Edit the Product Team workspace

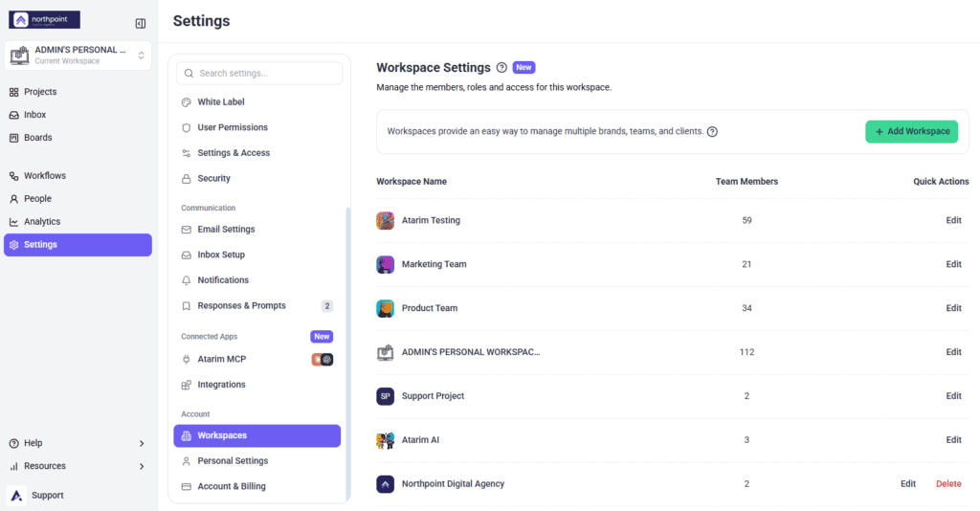tap(954, 308)
